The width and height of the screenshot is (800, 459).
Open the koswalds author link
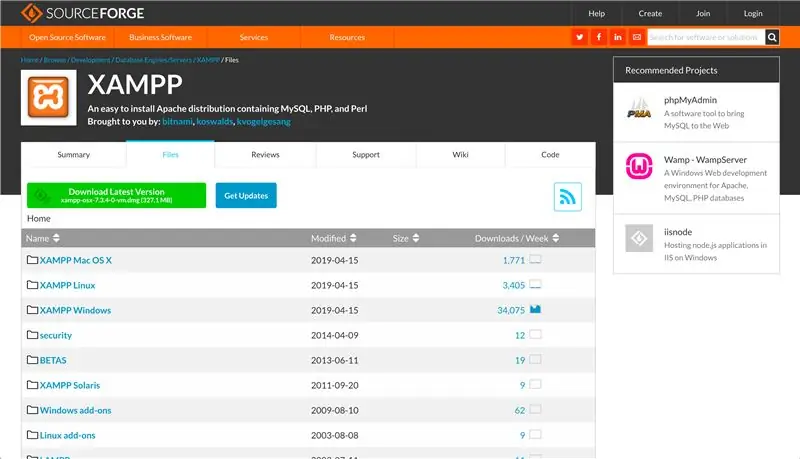215,121
